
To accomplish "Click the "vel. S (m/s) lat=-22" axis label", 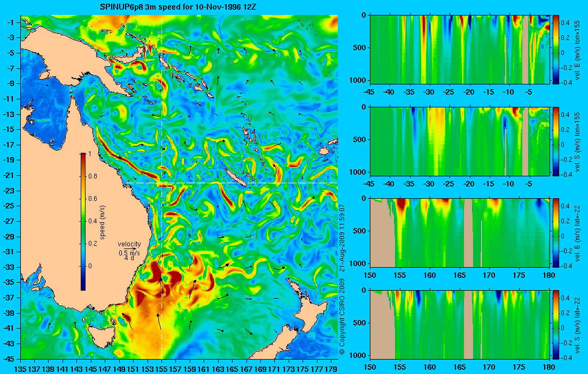I will coord(577,325).
